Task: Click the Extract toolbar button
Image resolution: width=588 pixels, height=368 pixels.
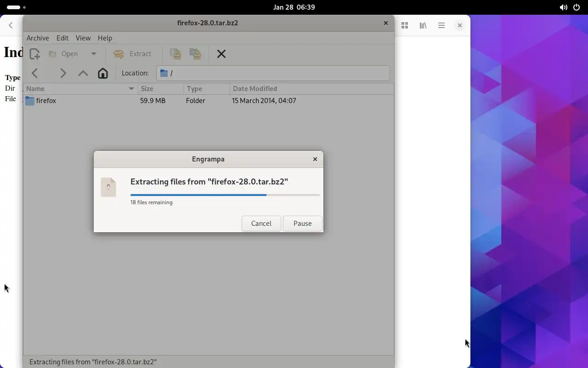Action: coord(132,54)
